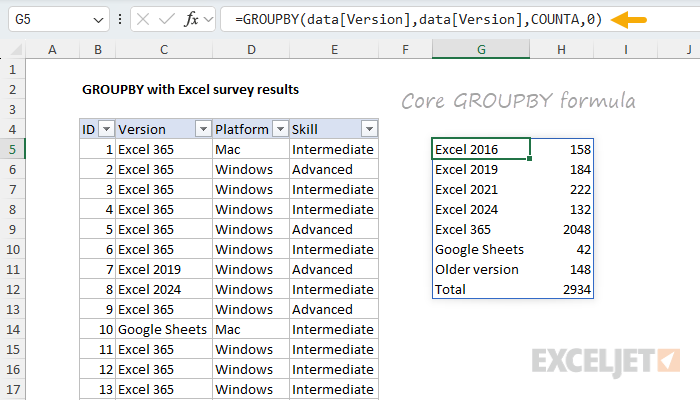This screenshot has width=700, height=400.
Task: Click the count value 42
Action: tap(584, 249)
